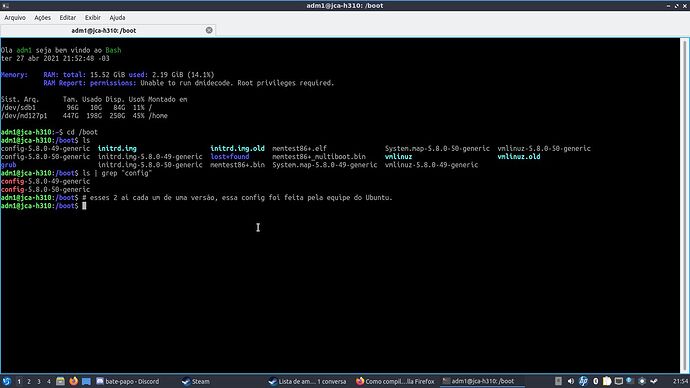Switch to workspace 2 in the pager

[x=29, y=381]
